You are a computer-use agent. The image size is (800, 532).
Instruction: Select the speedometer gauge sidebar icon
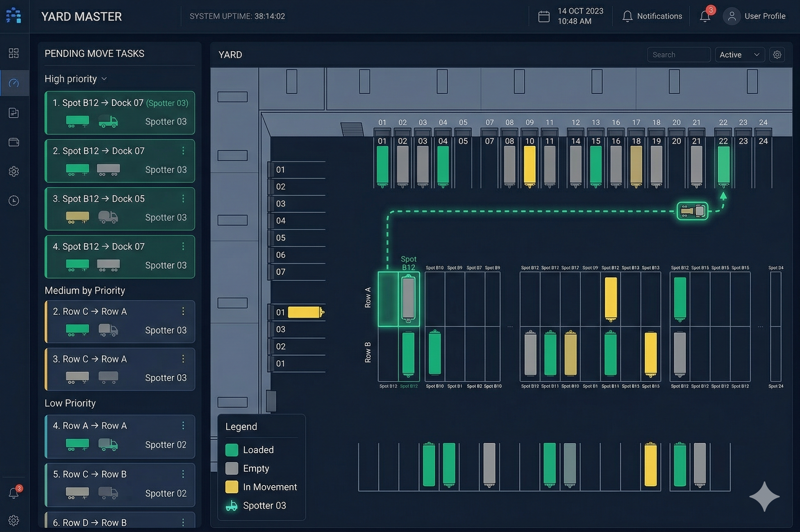point(14,83)
